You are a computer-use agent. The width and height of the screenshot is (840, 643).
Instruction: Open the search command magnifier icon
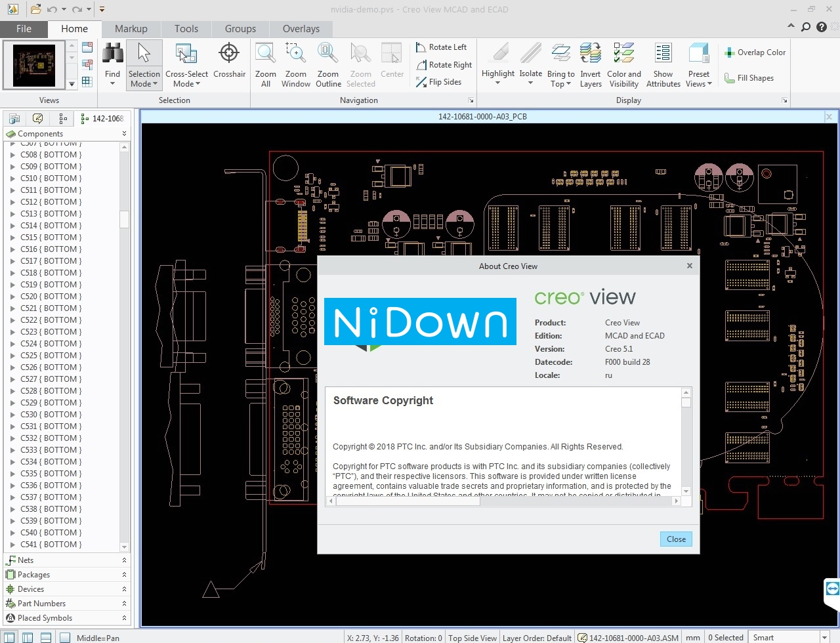[x=806, y=27]
